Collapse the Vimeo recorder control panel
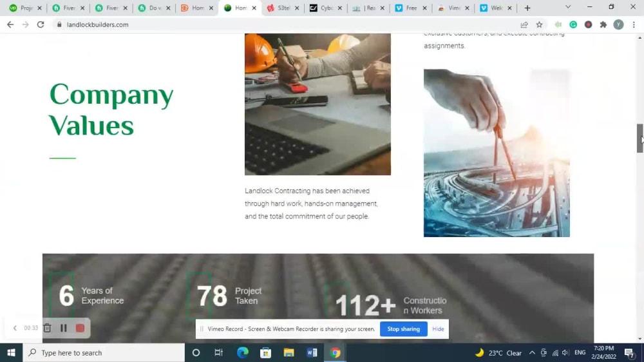This screenshot has height=362, width=644. pos(15,328)
